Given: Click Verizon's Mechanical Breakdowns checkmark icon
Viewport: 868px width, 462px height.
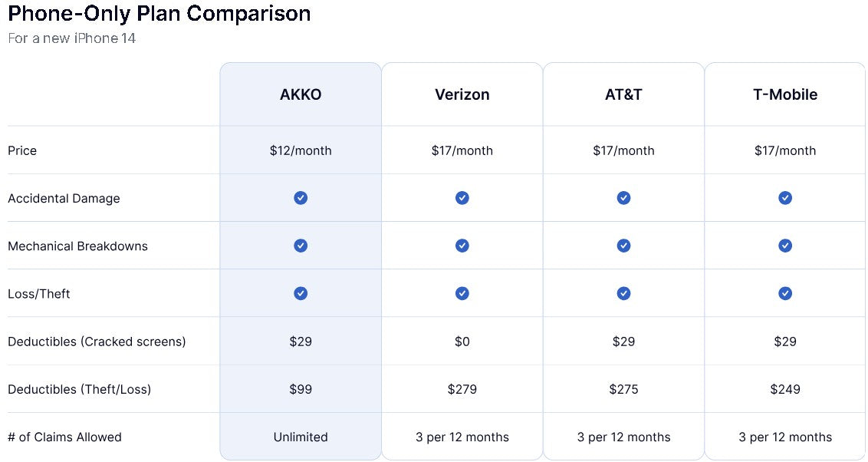Looking at the screenshot, I should 462,246.
